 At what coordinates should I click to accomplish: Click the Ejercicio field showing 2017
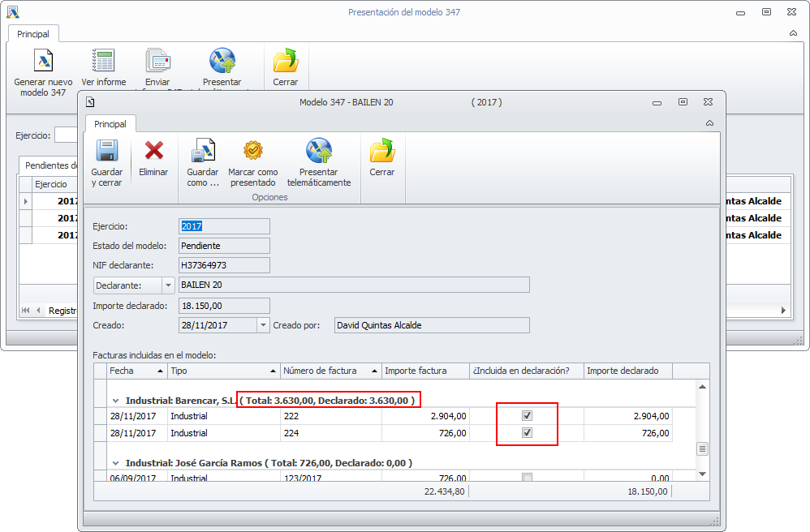tap(224, 226)
